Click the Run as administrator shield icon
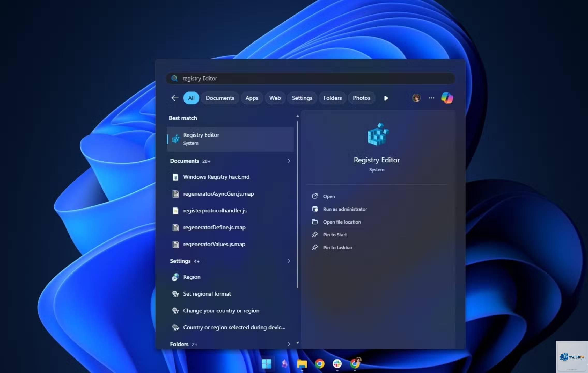This screenshot has width=588, height=373. (315, 209)
